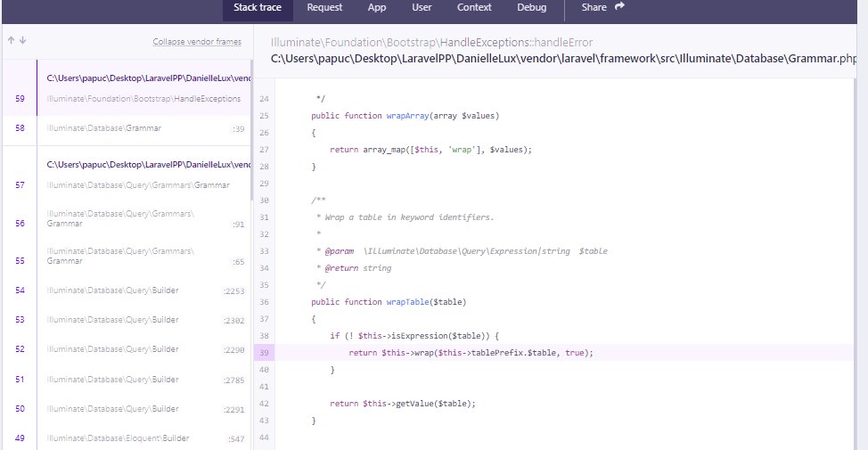Switch to the Context tab

[474, 8]
